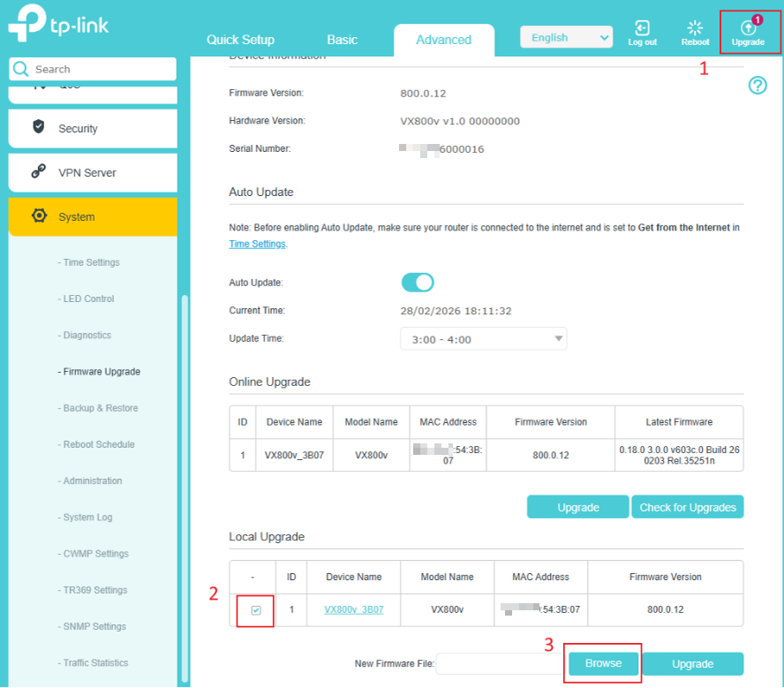Expand the Update Time dropdown
The height and width of the screenshot is (688, 784).
(x=484, y=339)
